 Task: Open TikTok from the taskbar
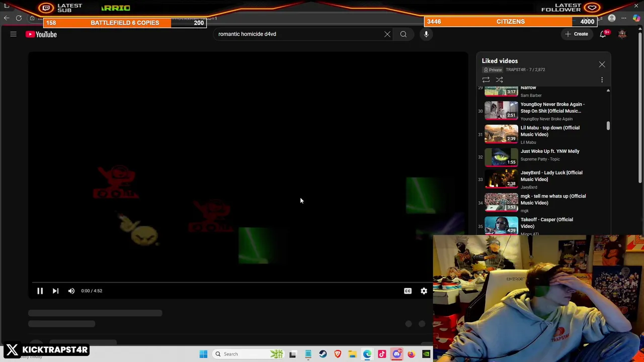pos(382,354)
